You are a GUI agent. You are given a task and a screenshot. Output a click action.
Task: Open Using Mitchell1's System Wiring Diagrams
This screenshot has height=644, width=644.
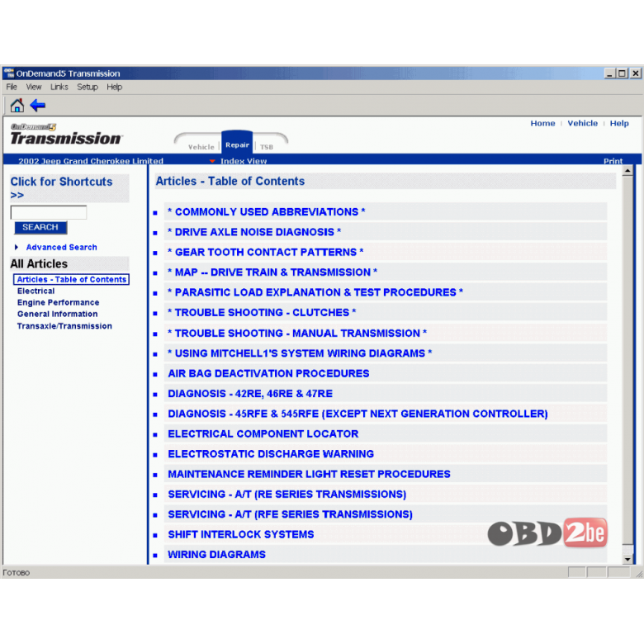tap(300, 353)
